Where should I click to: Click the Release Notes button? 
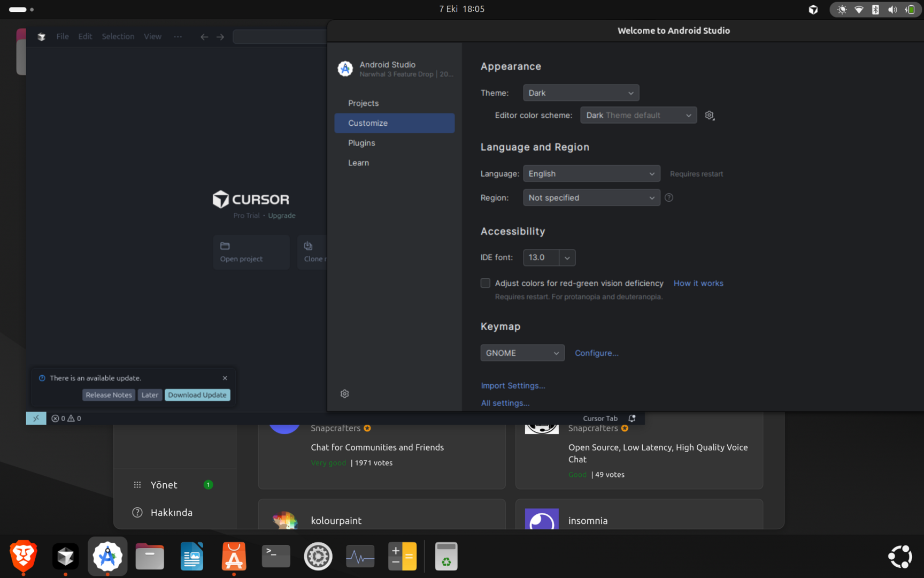click(x=109, y=395)
